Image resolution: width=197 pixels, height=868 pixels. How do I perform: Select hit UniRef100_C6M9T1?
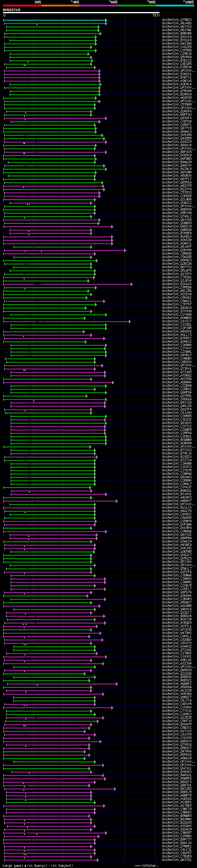(x=177, y=125)
